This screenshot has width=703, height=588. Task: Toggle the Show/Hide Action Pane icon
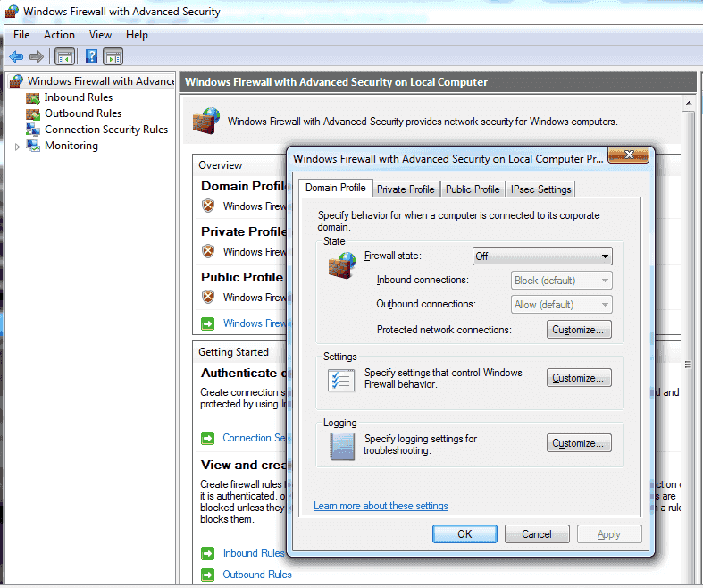point(113,57)
